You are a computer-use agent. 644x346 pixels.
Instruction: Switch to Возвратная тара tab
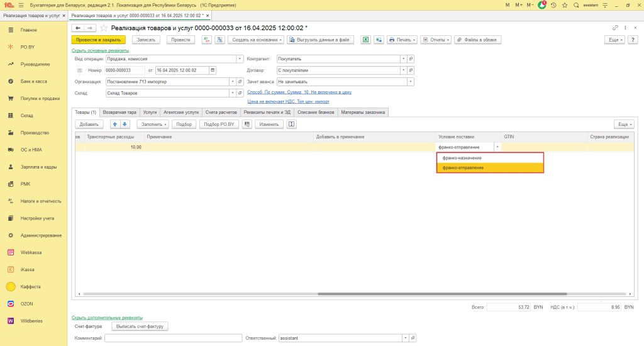[x=119, y=112]
